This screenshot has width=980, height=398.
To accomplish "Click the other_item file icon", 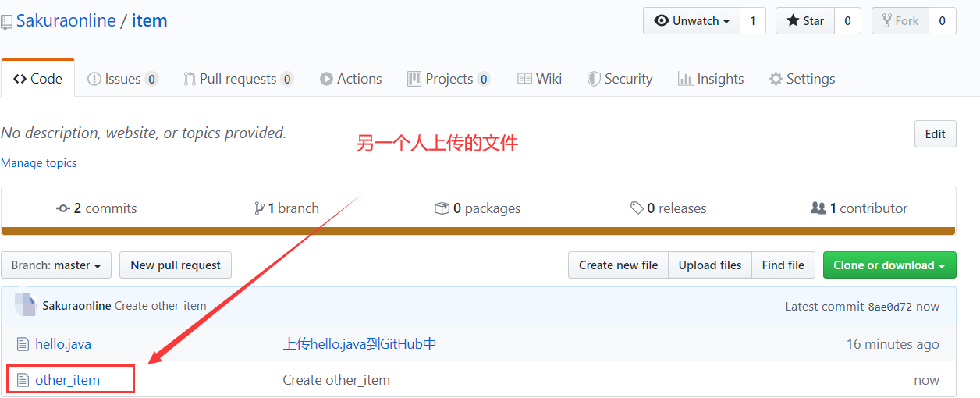I will pyautogui.click(x=23, y=380).
